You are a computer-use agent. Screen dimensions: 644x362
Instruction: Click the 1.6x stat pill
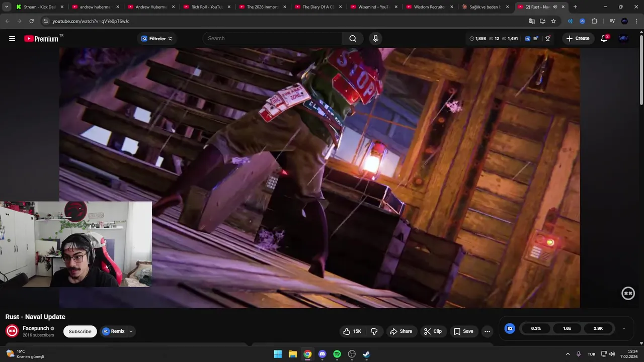[567, 328]
